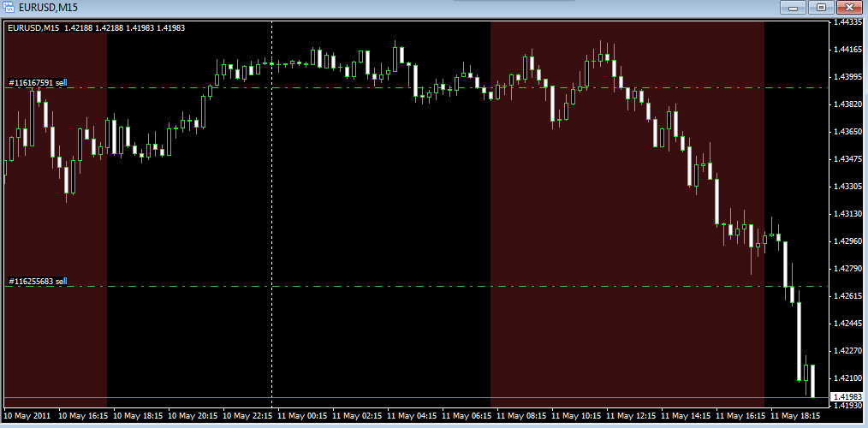Click price scale value 1.43130
The width and height of the screenshot is (868, 428).
(x=847, y=214)
